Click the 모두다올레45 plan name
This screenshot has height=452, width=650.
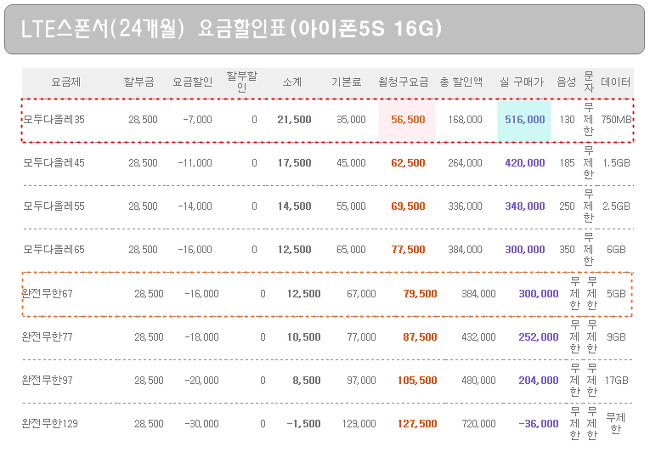54,163
